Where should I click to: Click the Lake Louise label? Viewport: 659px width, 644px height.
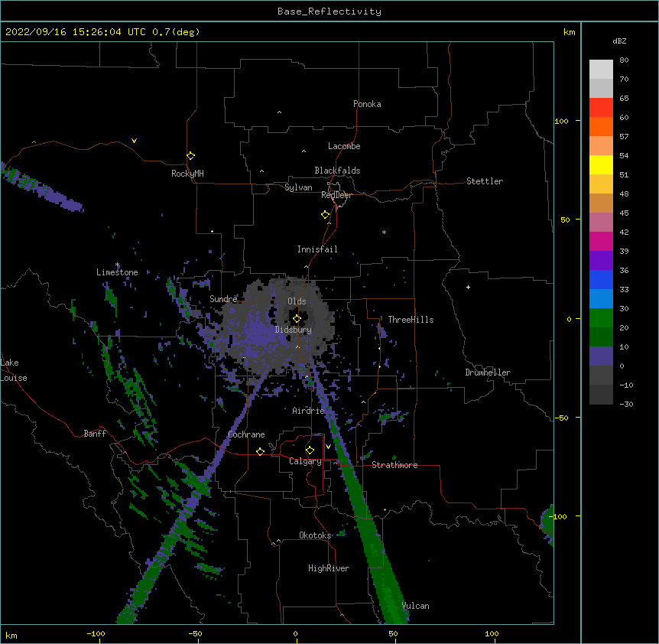14,370
